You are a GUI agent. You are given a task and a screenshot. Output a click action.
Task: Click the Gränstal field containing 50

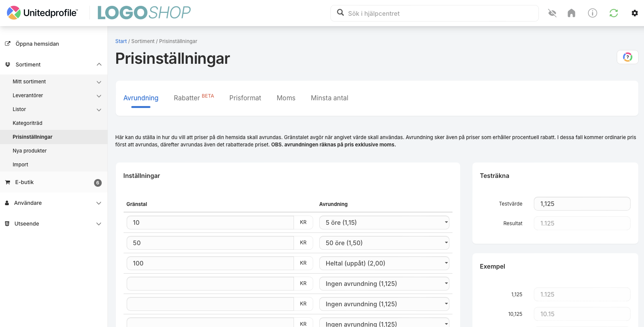210,243
